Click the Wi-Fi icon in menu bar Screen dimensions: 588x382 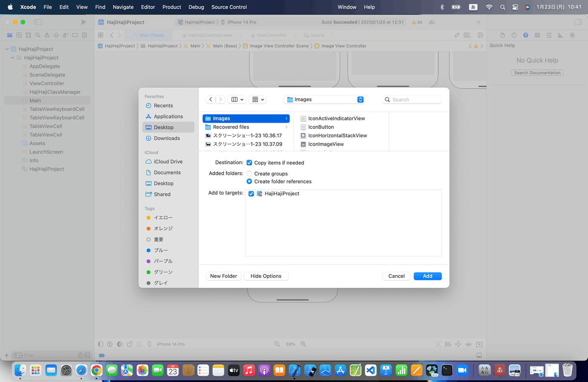click(489, 7)
